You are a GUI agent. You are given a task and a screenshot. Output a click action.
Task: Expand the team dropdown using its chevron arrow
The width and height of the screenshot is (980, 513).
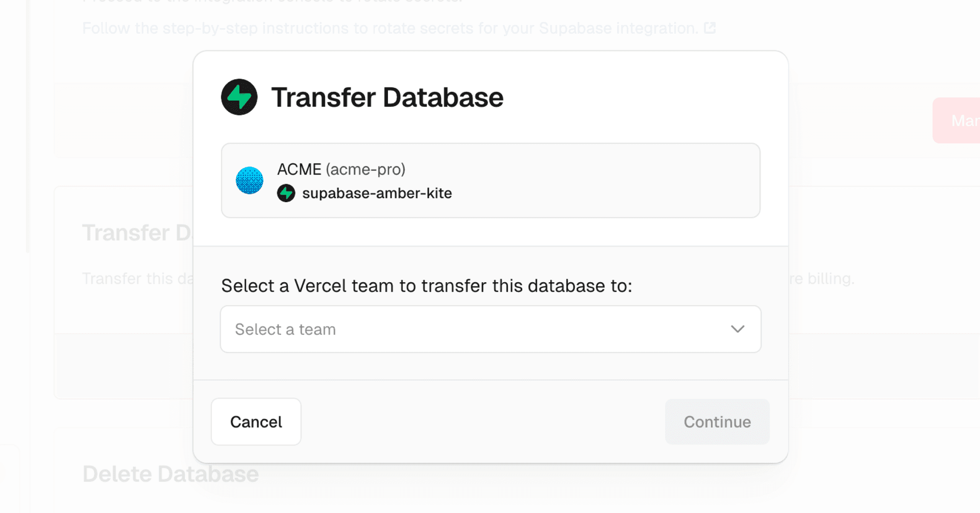coord(737,329)
